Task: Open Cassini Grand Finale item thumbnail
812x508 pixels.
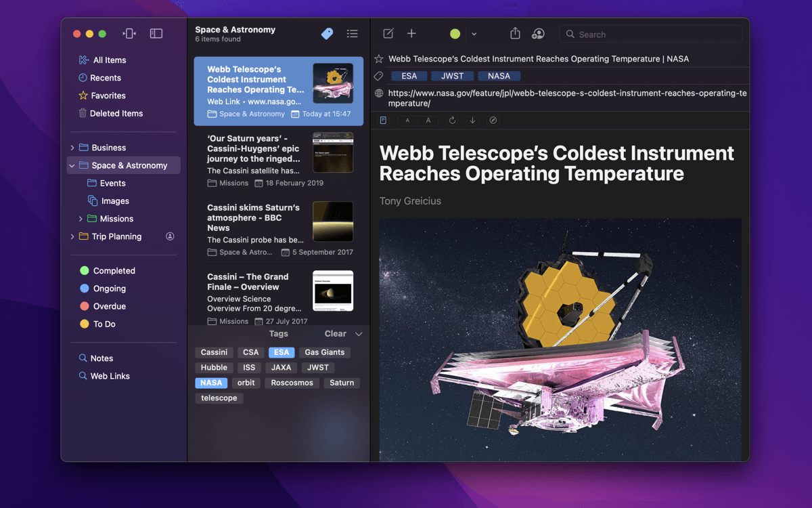Action: coord(333,291)
